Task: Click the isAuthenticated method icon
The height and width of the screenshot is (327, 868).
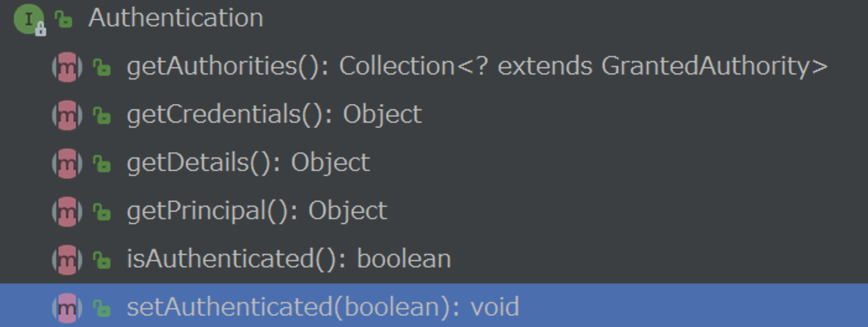Action: (67, 260)
